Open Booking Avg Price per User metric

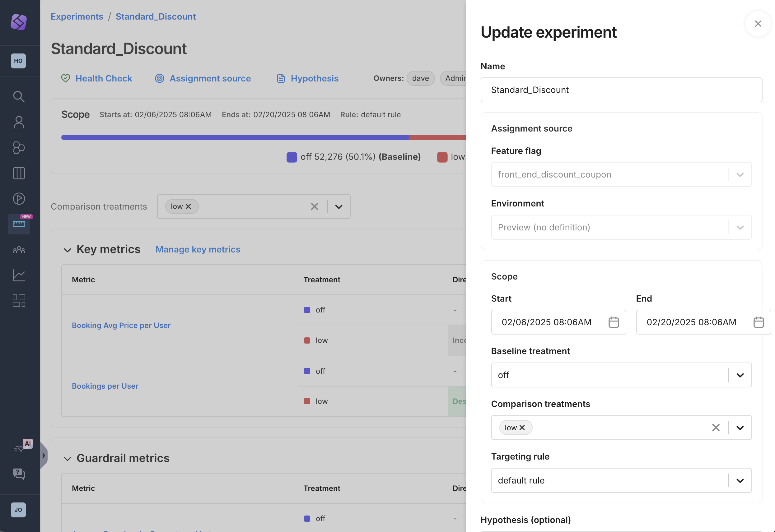pyautogui.click(x=121, y=325)
